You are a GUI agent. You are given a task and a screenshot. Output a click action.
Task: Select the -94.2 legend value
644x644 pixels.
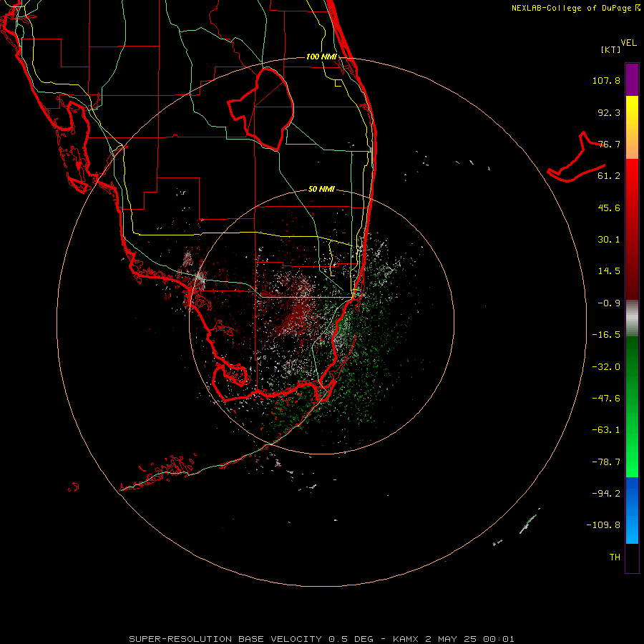point(606,494)
